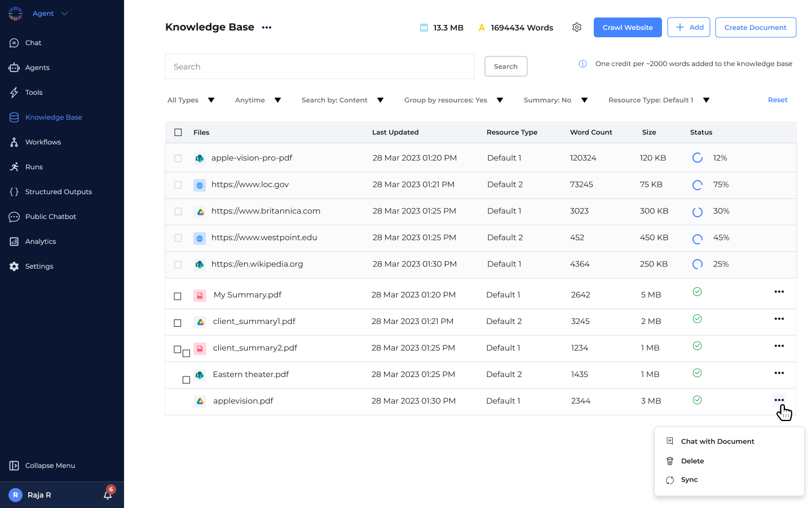This screenshot has width=812, height=508.
Task: Open options menu for My Summary.pdf
Action: click(x=779, y=292)
